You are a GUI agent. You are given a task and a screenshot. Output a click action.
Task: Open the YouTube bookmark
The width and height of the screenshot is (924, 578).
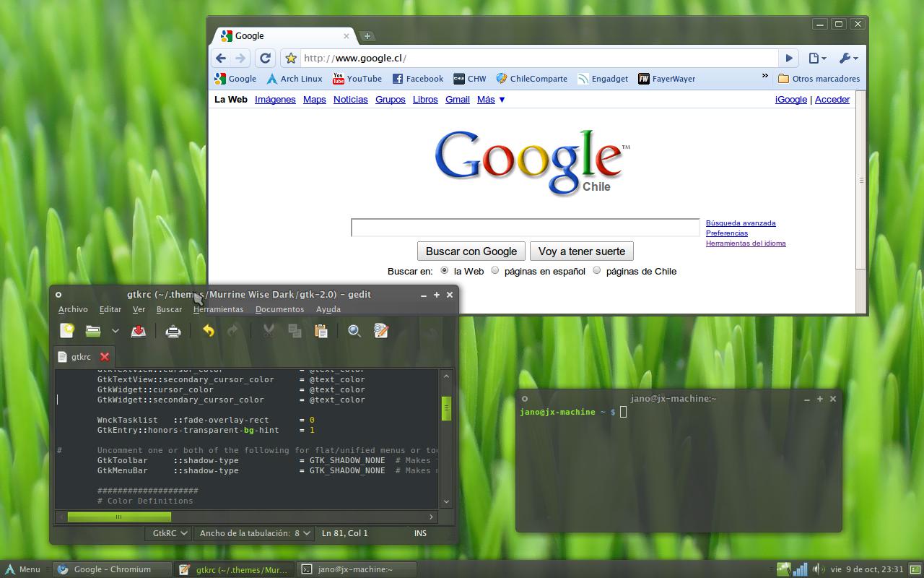pos(357,79)
